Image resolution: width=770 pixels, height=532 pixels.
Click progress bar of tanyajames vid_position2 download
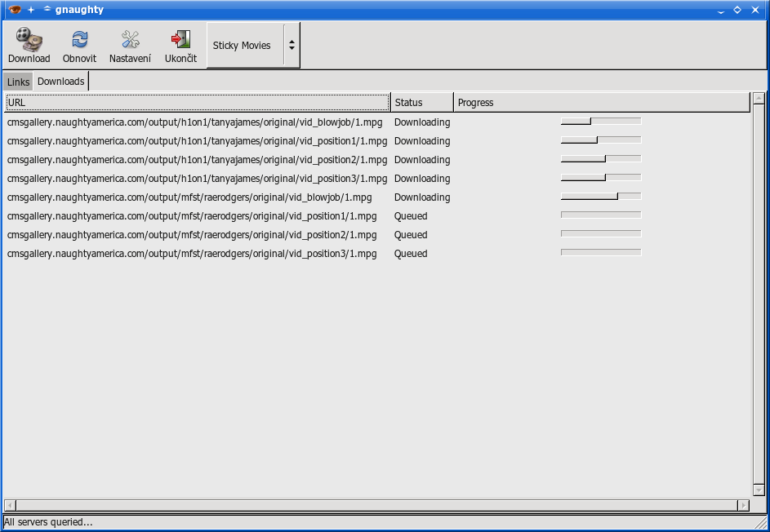601,158
